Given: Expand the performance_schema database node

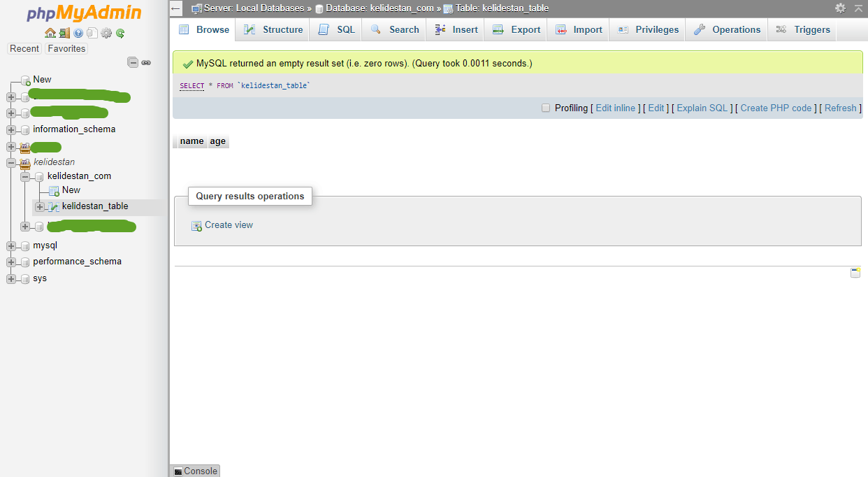Looking at the screenshot, I should pos(11,262).
